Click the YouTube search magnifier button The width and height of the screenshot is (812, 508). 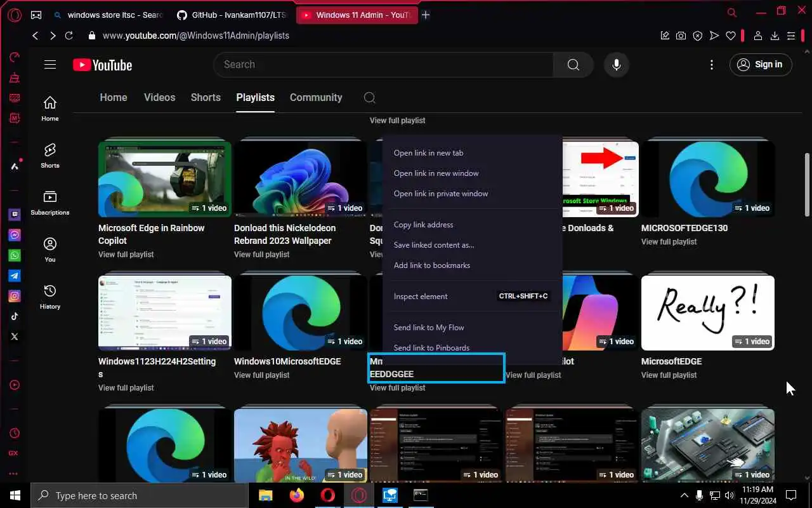pos(573,65)
